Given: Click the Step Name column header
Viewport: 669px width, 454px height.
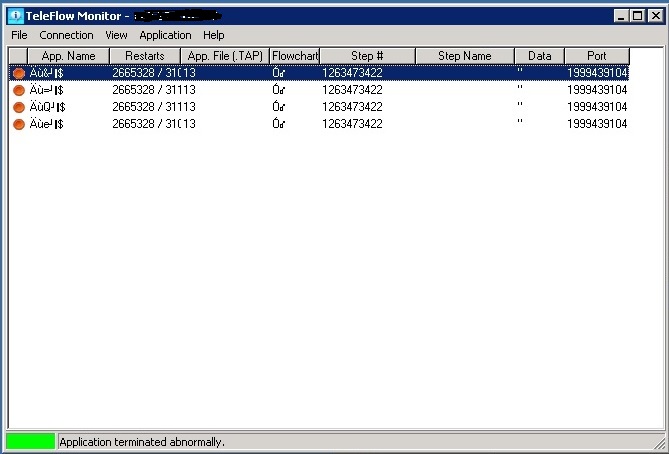Looking at the screenshot, I should (x=465, y=56).
